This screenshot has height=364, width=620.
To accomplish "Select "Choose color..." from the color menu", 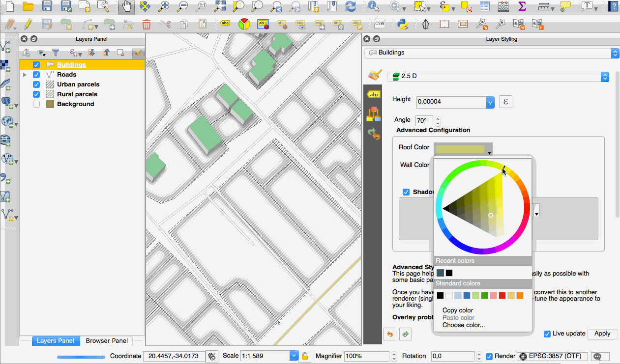I will 463,325.
